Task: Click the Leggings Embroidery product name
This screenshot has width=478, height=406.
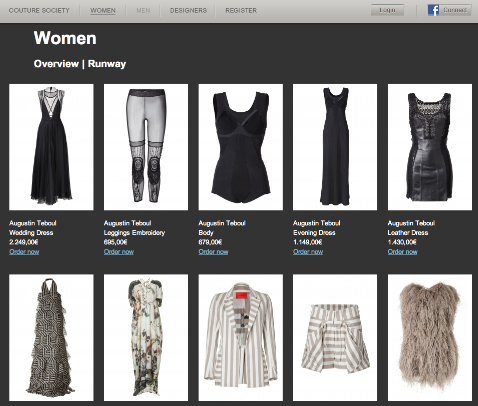Action: tap(134, 233)
